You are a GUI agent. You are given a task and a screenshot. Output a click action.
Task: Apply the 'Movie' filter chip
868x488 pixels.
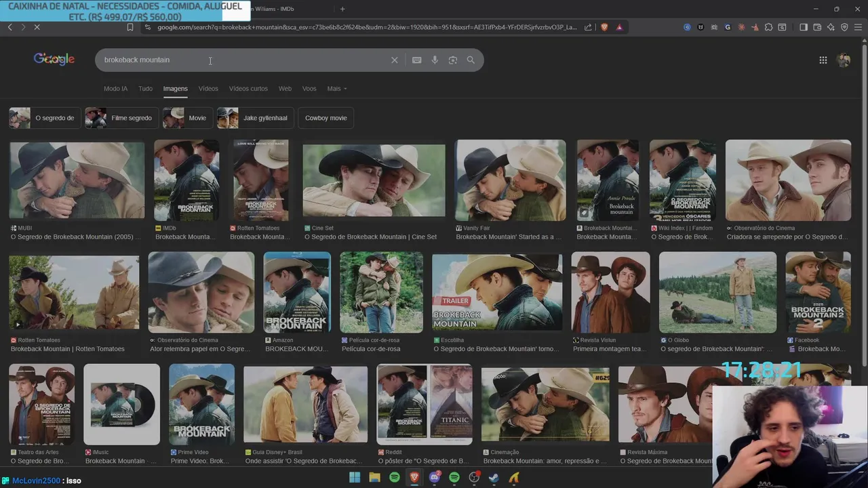click(188, 118)
